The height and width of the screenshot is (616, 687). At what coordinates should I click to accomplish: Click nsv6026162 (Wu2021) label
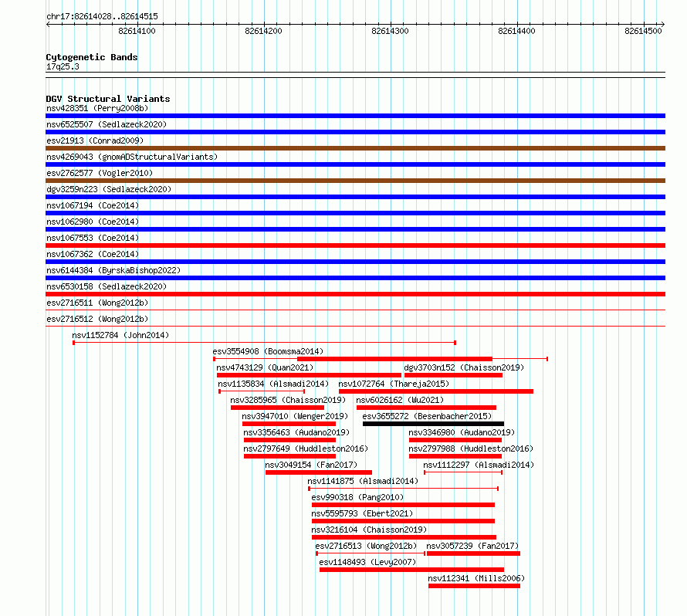point(400,400)
